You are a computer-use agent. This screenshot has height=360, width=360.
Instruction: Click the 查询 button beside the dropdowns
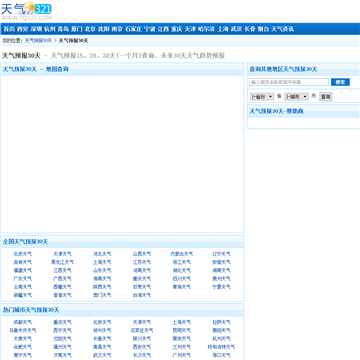(x=326, y=97)
